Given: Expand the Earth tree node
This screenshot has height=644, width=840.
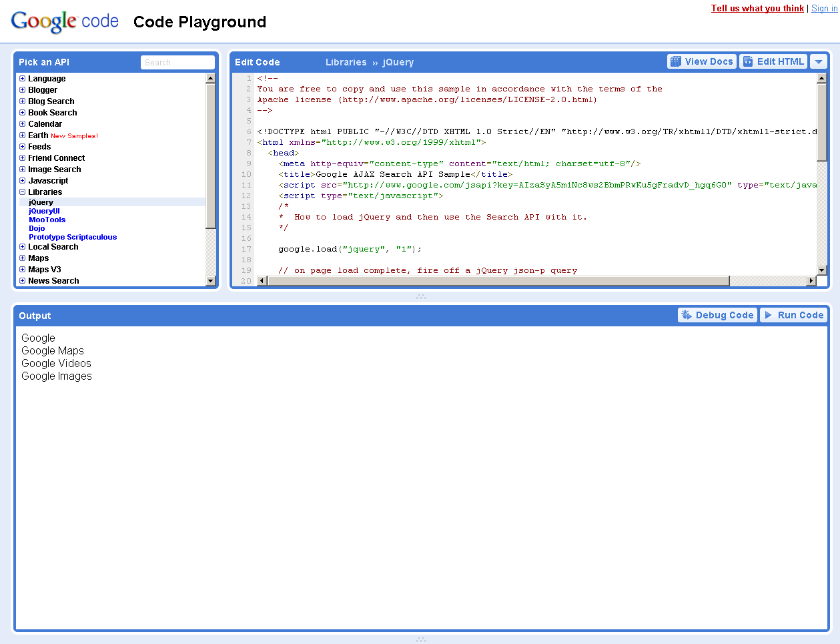Looking at the screenshot, I should (x=22, y=135).
